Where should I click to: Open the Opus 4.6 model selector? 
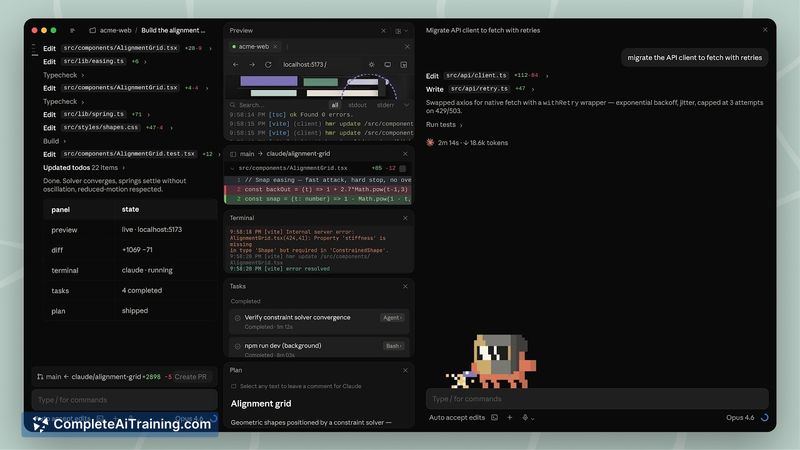point(740,417)
